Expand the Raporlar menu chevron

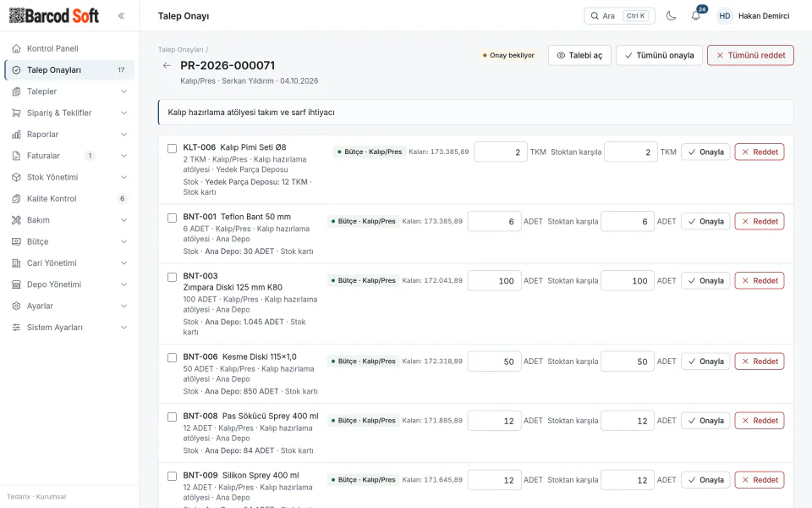pos(123,135)
